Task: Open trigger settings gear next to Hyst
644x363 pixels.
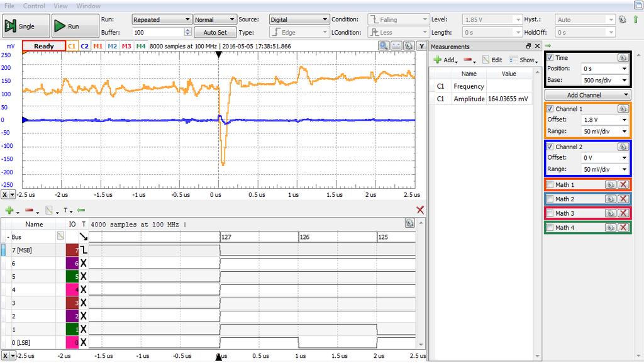Action: [623, 20]
